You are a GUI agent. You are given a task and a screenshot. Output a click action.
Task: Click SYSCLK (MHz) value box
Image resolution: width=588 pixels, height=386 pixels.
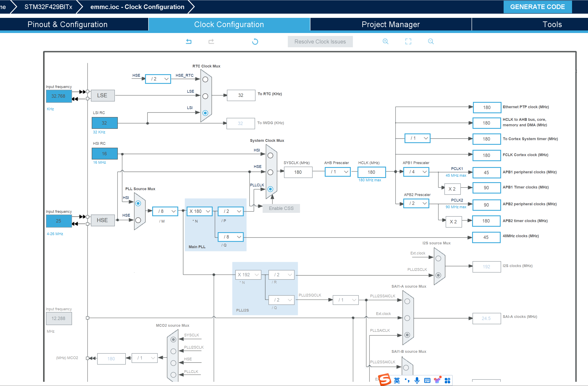point(298,172)
